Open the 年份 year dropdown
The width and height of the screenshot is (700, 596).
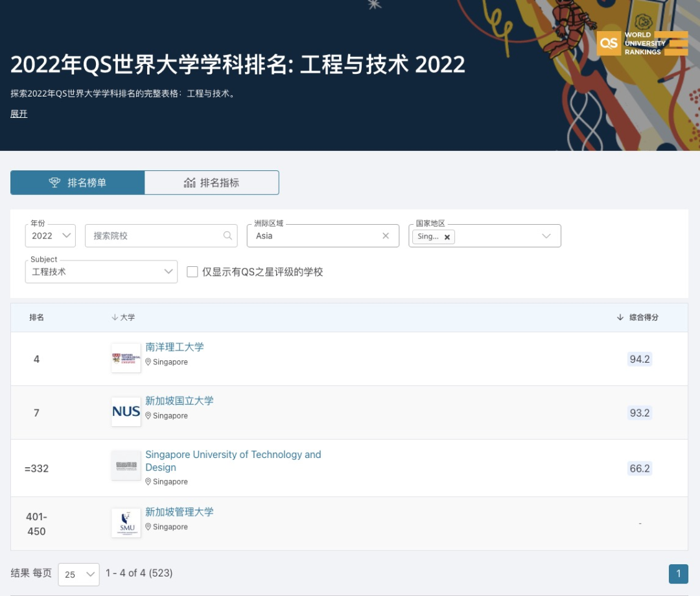pyautogui.click(x=51, y=236)
